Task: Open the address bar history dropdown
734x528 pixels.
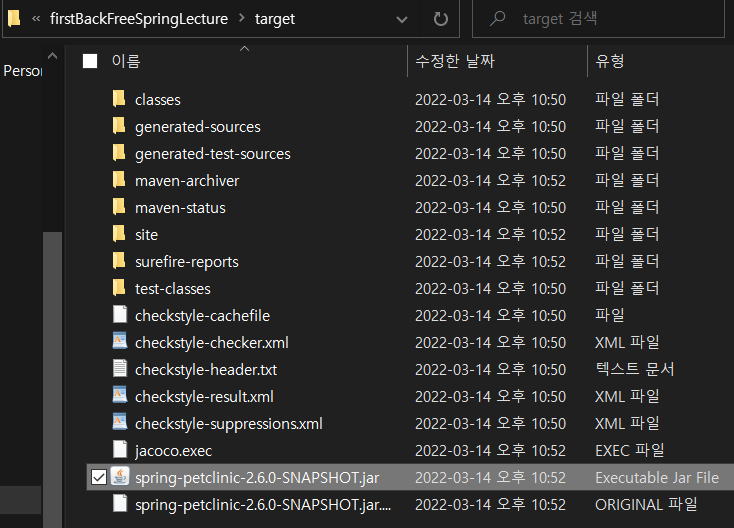Action: [x=402, y=19]
